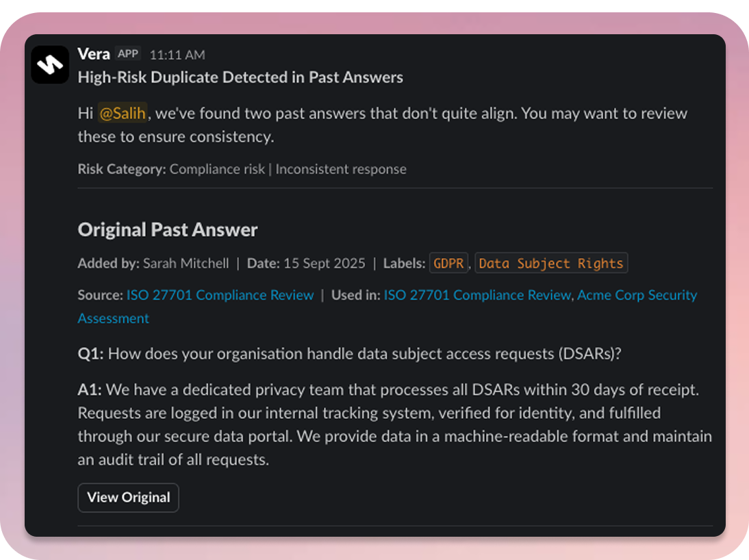Click the High-Risk Duplicate Detected title
The height and width of the screenshot is (560, 749).
(240, 77)
